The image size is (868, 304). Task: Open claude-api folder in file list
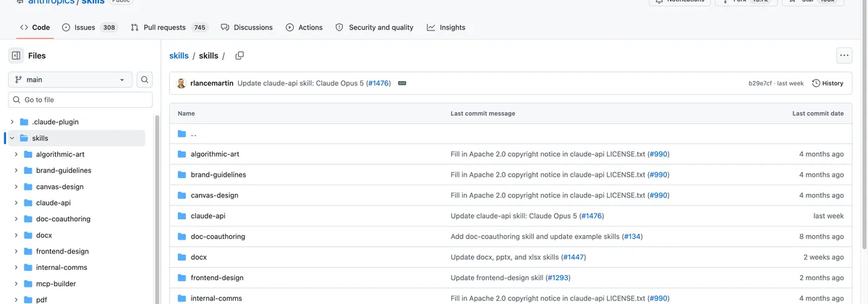point(208,216)
